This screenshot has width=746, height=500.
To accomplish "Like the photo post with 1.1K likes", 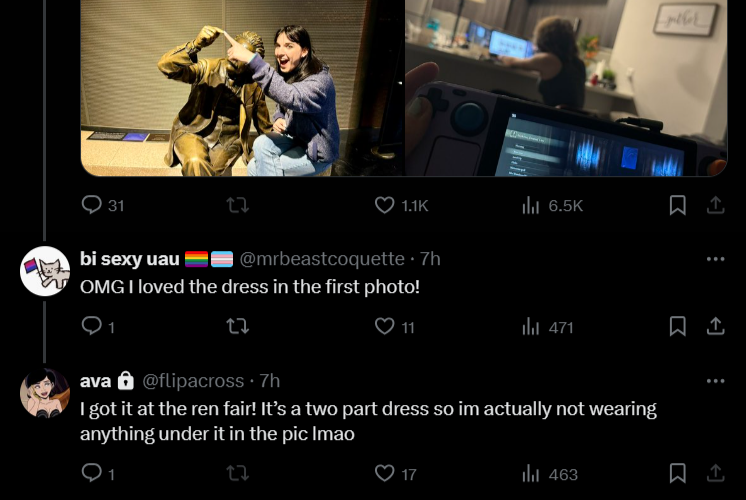I will click(402, 206).
